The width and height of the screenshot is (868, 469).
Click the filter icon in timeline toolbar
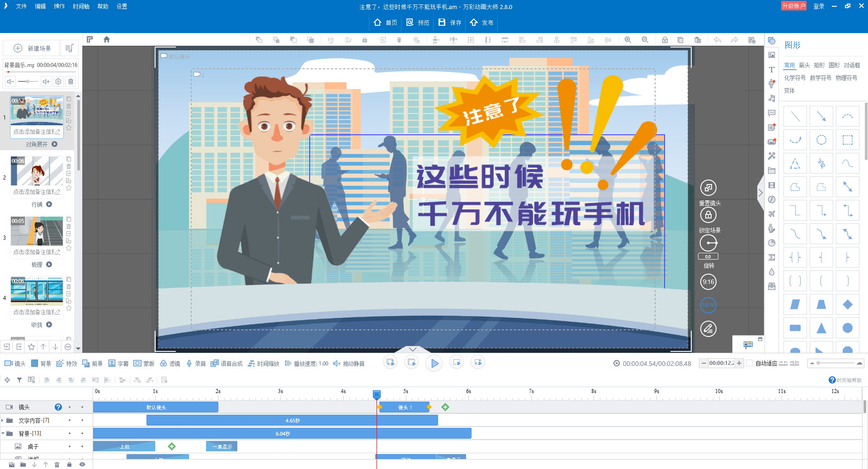pos(19,380)
